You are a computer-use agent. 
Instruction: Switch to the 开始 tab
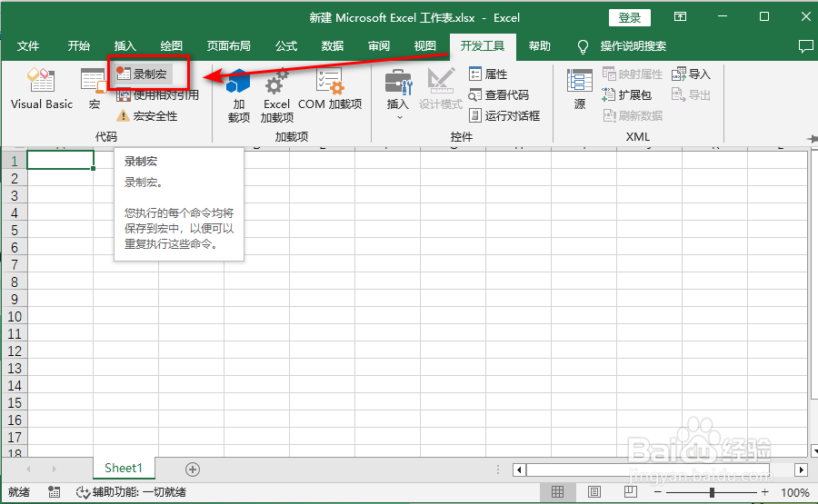(x=79, y=46)
